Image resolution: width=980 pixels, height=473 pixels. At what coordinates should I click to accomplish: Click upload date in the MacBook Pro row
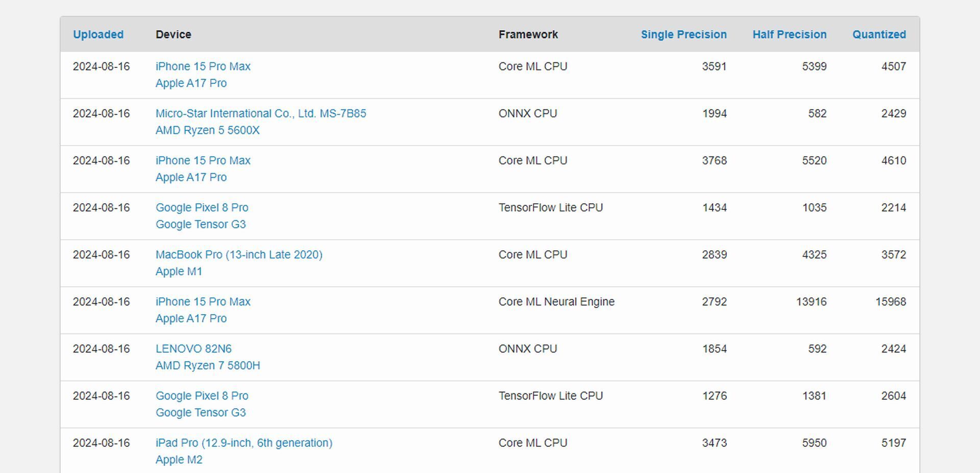click(x=101, y=254)
